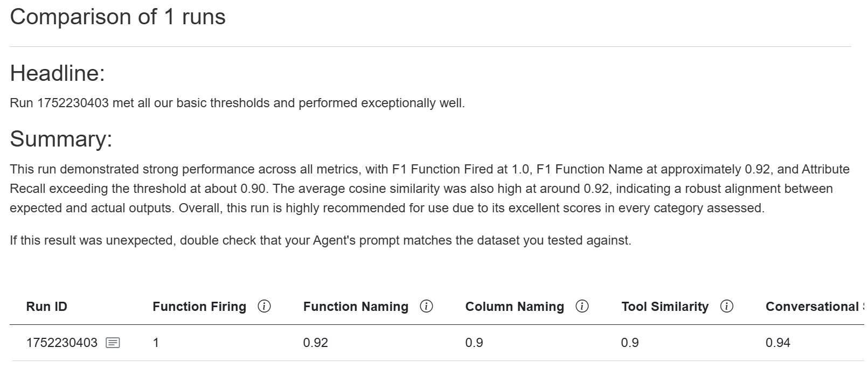Click the info icon beside Function Firing
This screenshot has width=868, height=368.
(264, 307)
